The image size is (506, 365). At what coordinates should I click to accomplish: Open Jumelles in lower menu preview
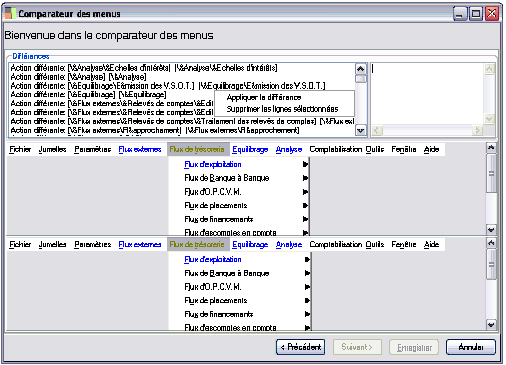(x=52, y=244)
